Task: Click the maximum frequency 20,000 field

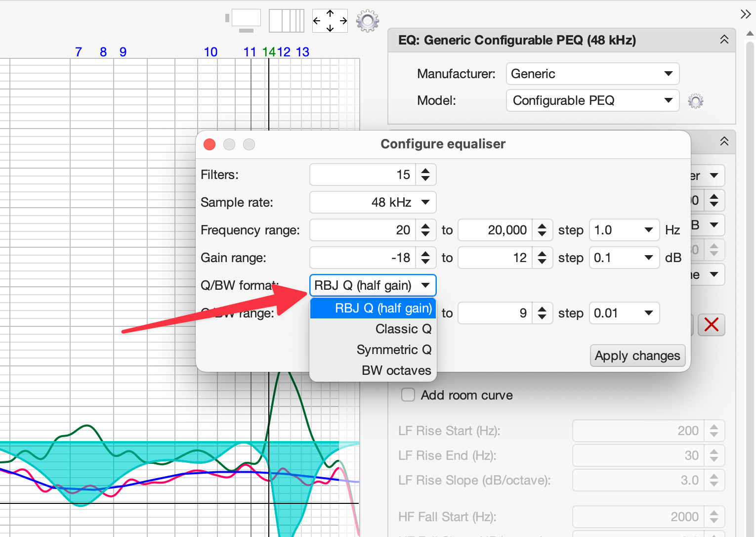Action: [x=496, y=230]
